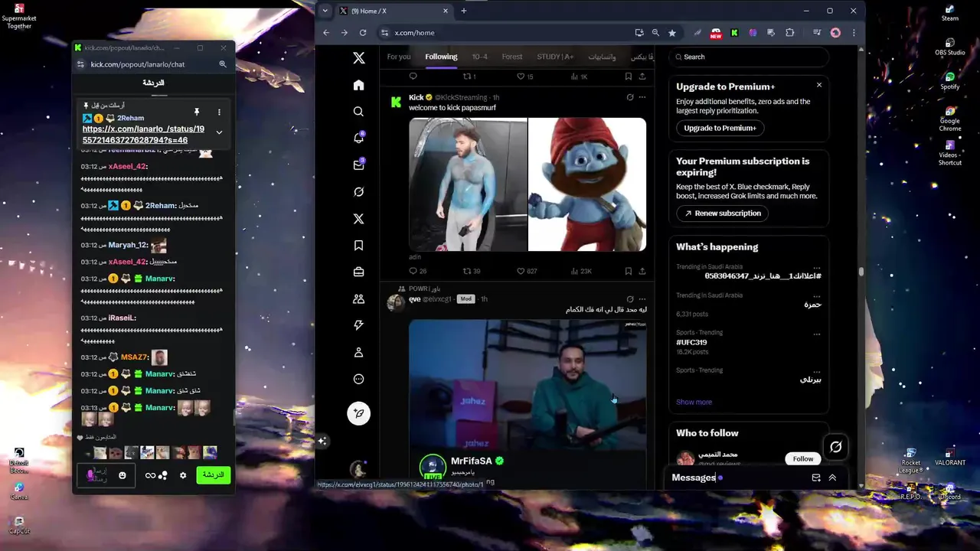The image size is (980, 551).
Task: Select the Home / X browser tab
Action: (394, 11)
